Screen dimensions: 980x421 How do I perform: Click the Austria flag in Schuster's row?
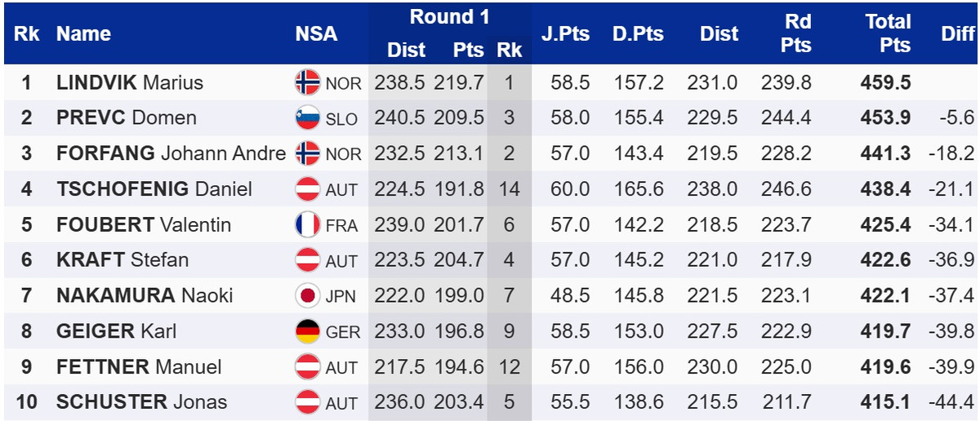pyautogui.click(x=307, y=402)
